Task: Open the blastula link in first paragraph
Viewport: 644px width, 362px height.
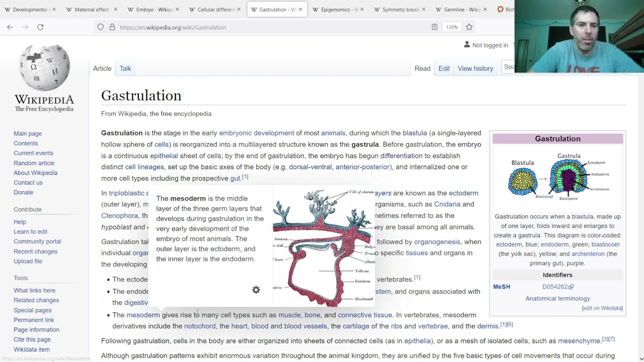Action: 415,133
